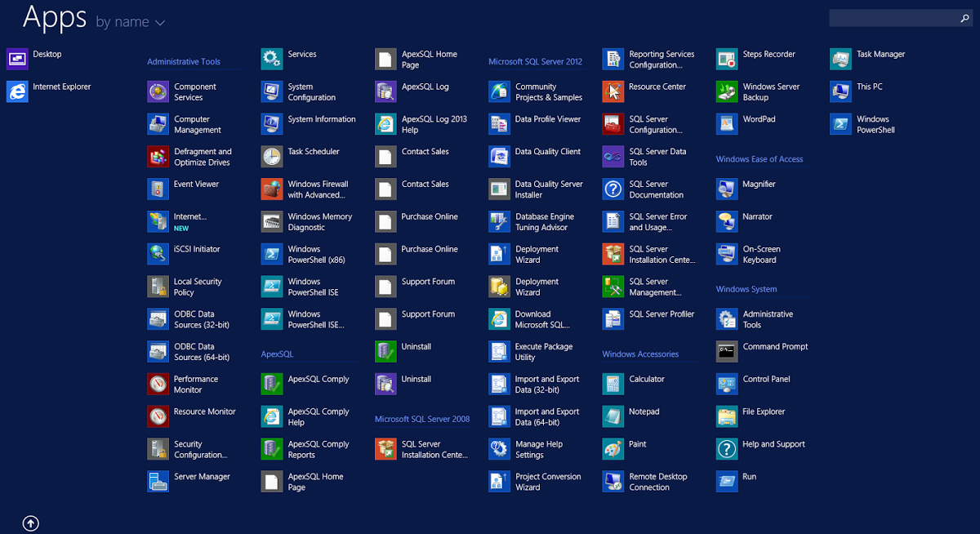Open SQL Server 2008 Installation Center
This screenshot has width=980, height=534.
[386, 450]
